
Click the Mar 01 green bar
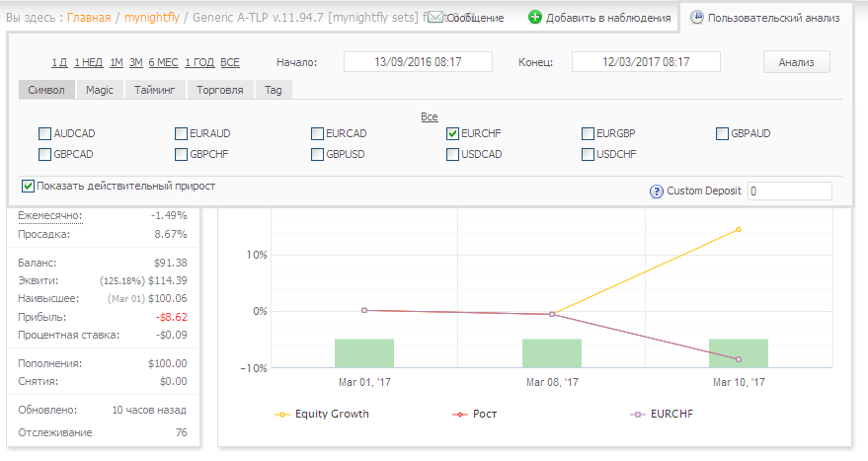tap(364, 353)
